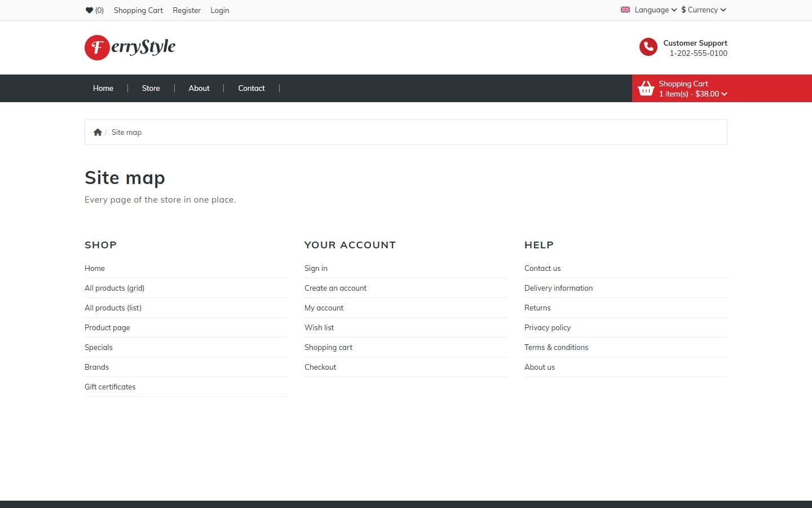Click the UK flag icon
812x508 pixels.
[x=625, y=10]
